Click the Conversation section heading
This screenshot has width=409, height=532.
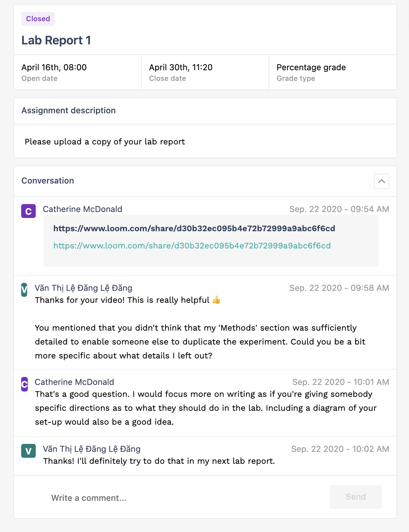tap(48, 181)
